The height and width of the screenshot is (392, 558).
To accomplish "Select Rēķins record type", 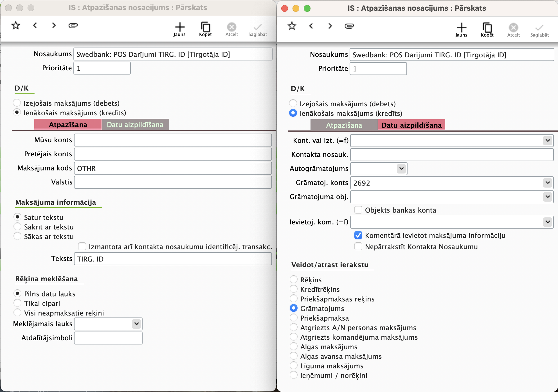I will tap(294, 280).
